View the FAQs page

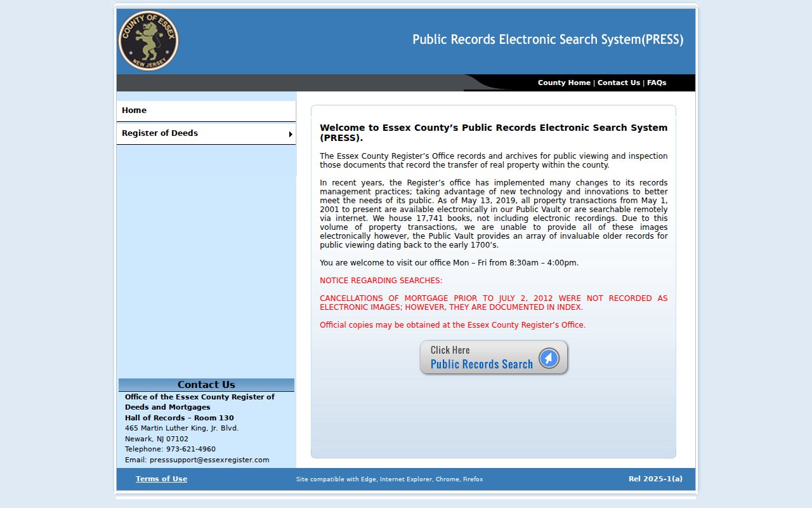pyautogui.click(x=657, y=83)
